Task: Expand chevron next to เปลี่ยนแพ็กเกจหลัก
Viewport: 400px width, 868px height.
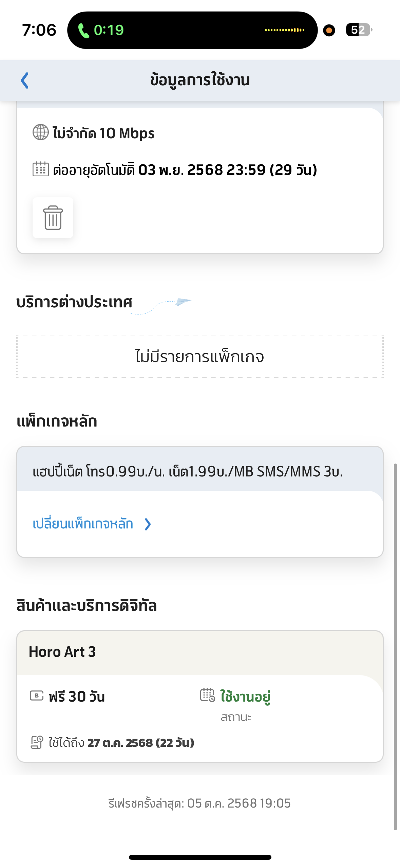Action: [148, 524]
